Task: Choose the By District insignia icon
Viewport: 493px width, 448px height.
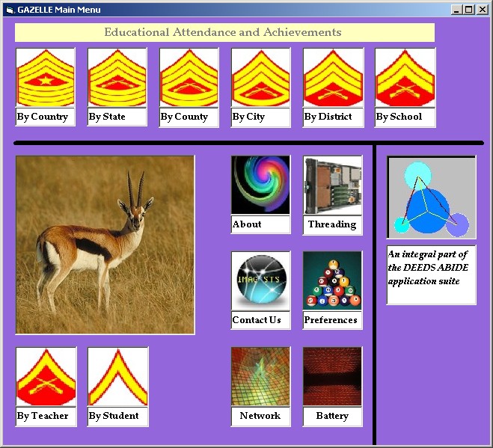Action: point(333,78)
